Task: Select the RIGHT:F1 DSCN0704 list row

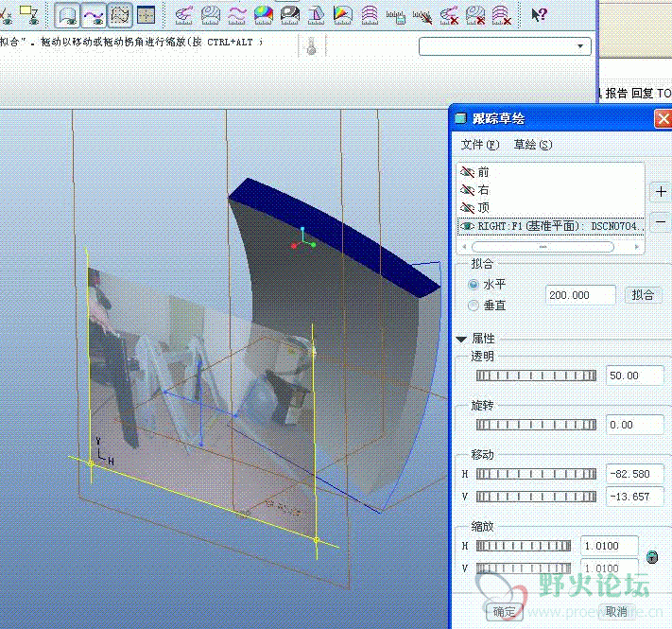Action: coord(551,226)
